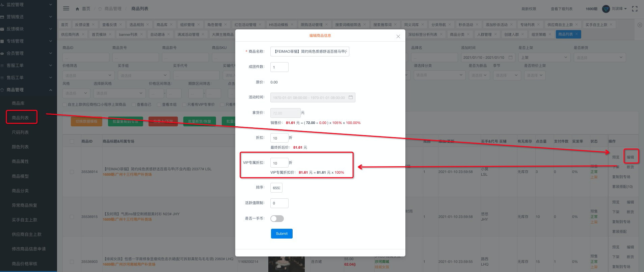
Task: Close the 秒杀活动 tab
Action: tap(477, 25)
